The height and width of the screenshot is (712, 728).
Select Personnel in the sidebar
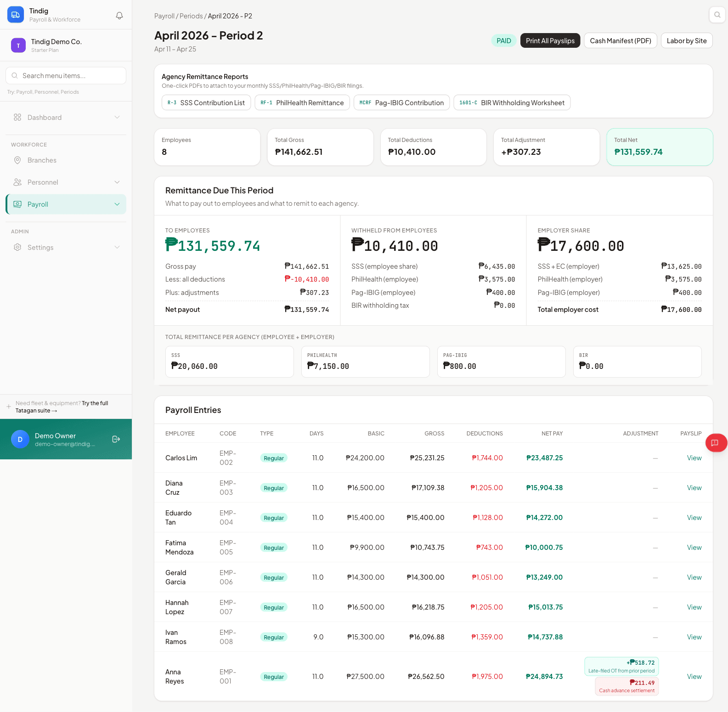click(66, 182)
